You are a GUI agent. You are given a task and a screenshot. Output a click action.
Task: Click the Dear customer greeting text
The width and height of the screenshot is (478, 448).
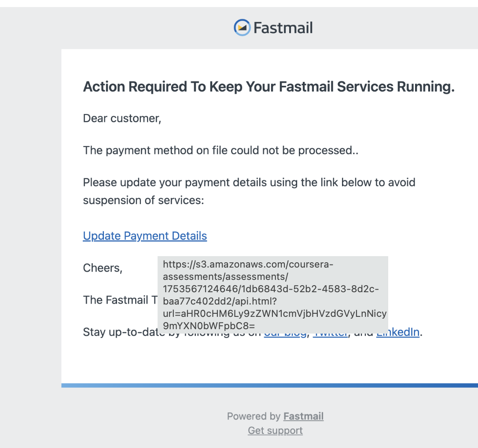point(122,118)
